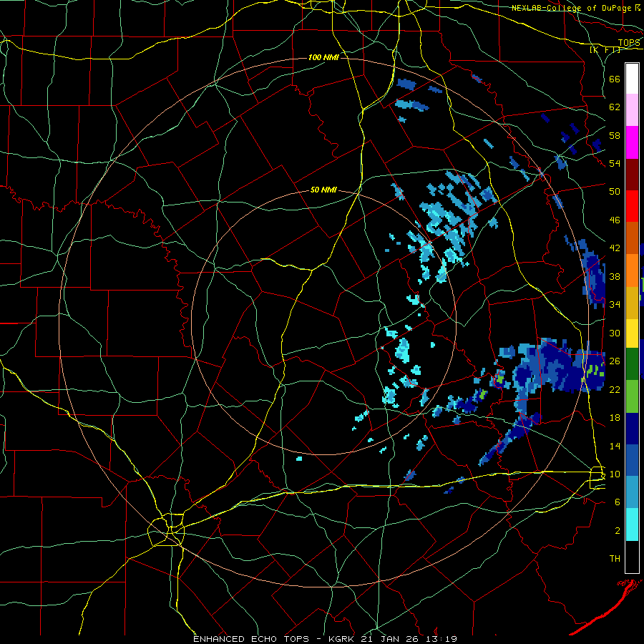Screen dimensions: 644x644
Task: Select the navy blue legend swatch
Action: pos(632,429)
